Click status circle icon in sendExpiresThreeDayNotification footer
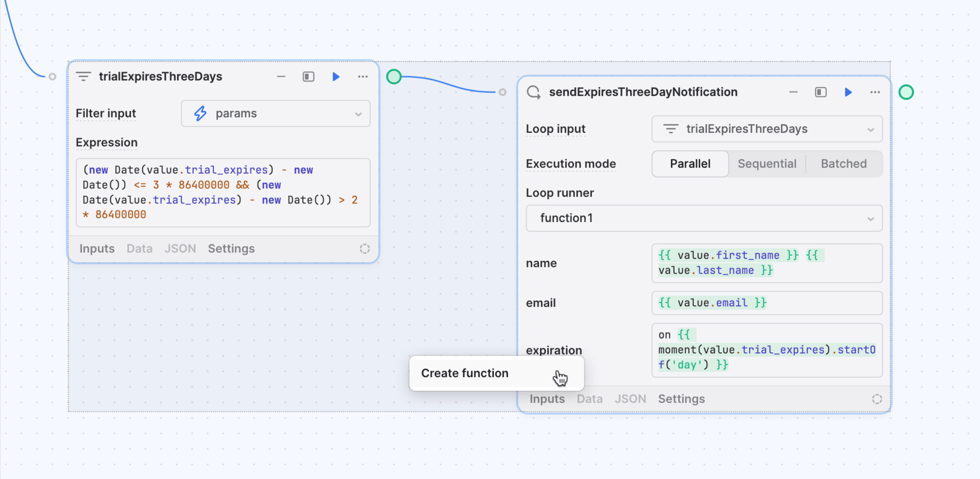 [x=877, y=399]
